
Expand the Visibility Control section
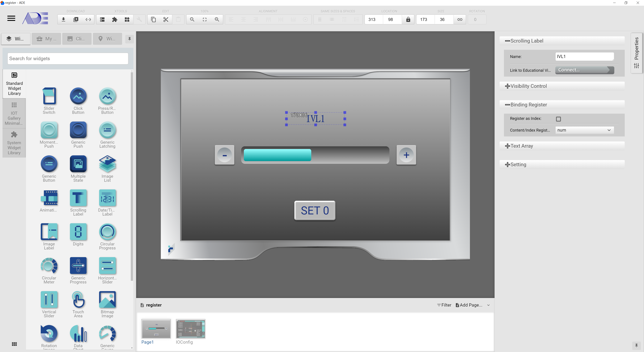click(562, 86)
